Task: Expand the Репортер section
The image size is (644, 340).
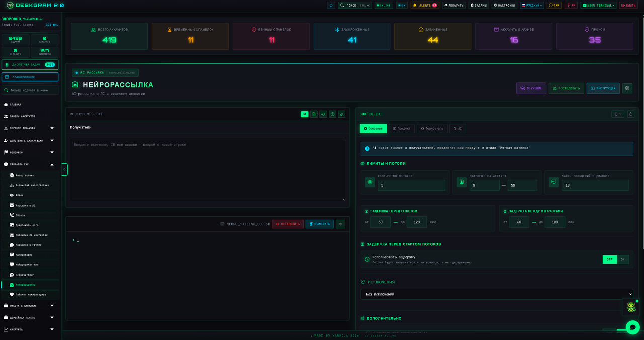Action: click(29, 152)
